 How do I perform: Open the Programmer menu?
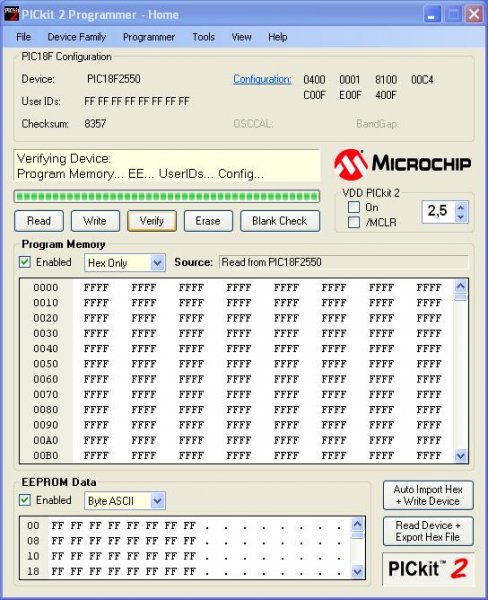click(149, 37)
